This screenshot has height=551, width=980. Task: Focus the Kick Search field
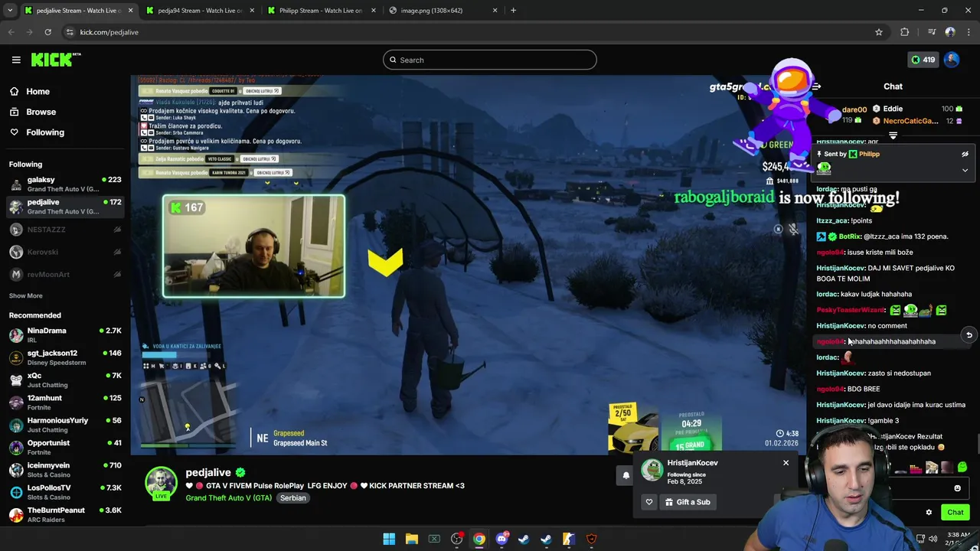coord(490,60)
